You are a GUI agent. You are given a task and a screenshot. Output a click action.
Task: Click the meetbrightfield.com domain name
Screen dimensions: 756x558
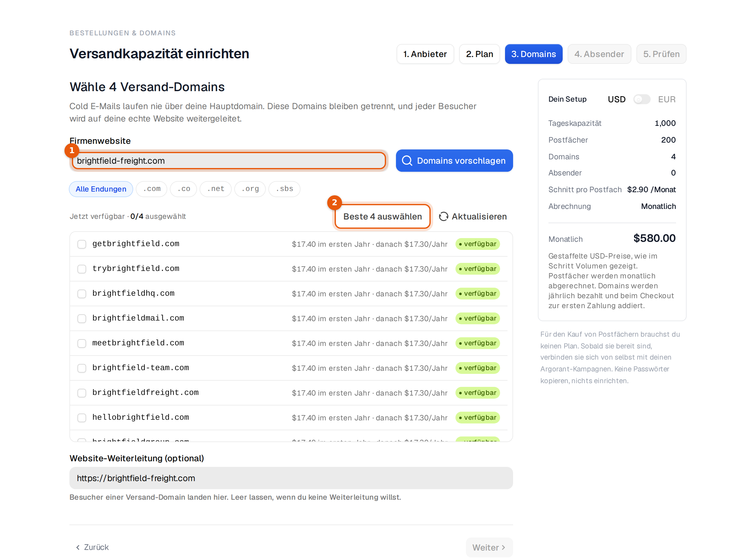(x=138, y=343)
